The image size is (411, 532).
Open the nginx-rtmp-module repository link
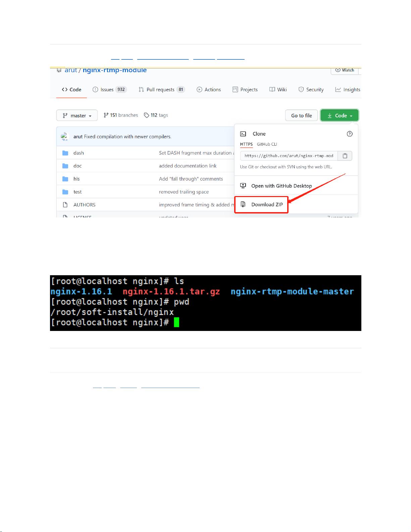[115, 70]
